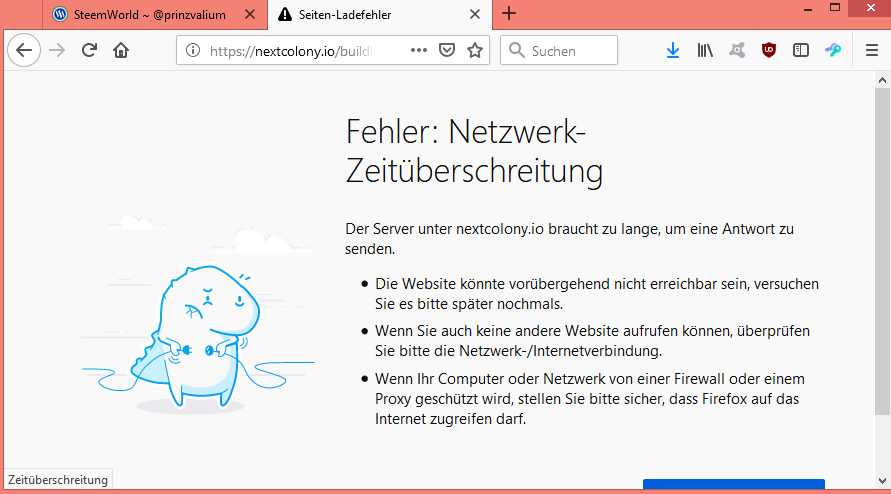891x494 pixels.
Task: Save page to Pocket
Action: pyautogui.click(x=448, y=50)
